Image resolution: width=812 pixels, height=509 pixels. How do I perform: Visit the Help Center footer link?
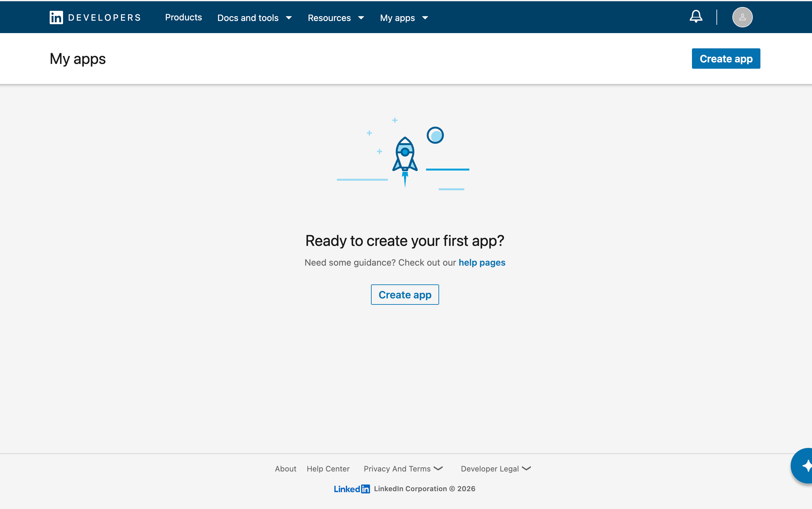328,469
